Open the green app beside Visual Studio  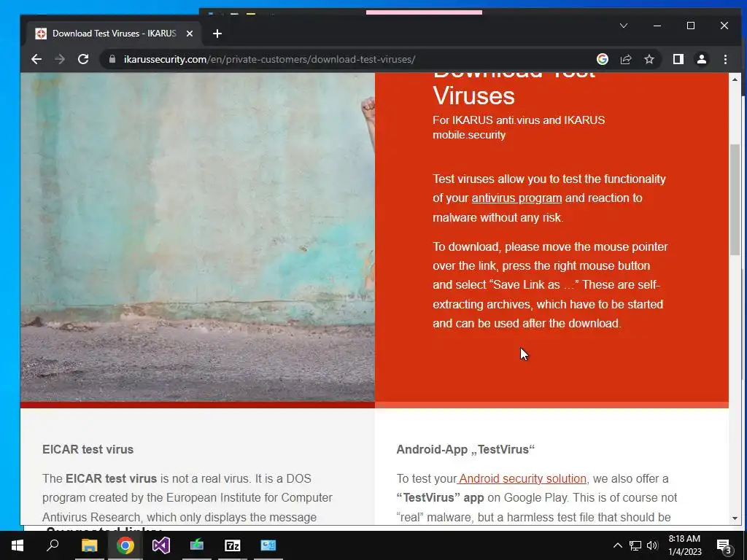(x=197, y=545)
